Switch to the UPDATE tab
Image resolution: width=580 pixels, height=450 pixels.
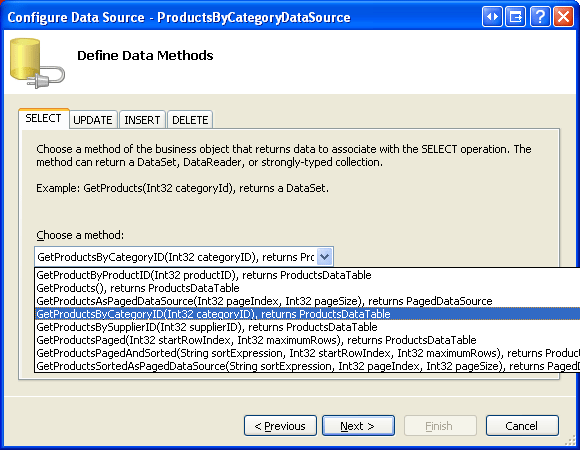tap(93, 120)
